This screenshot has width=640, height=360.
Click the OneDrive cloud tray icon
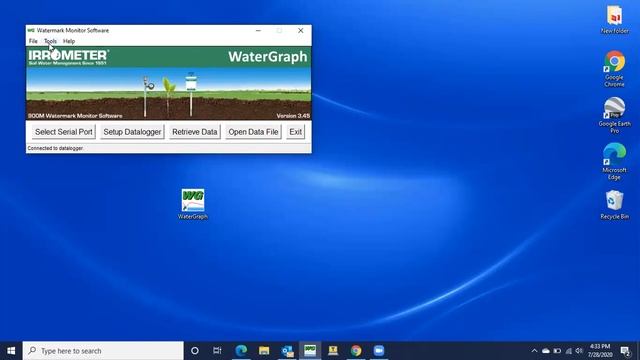point(546,351)
